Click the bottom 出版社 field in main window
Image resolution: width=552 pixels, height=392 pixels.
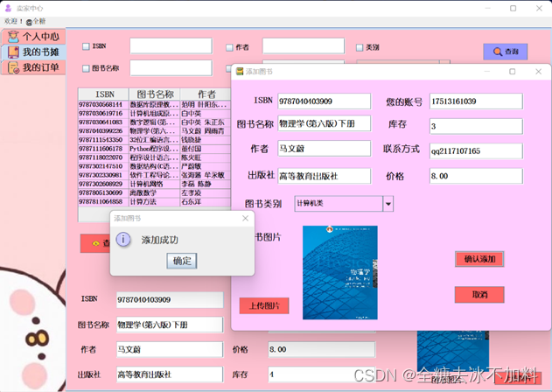pos(170,374)
